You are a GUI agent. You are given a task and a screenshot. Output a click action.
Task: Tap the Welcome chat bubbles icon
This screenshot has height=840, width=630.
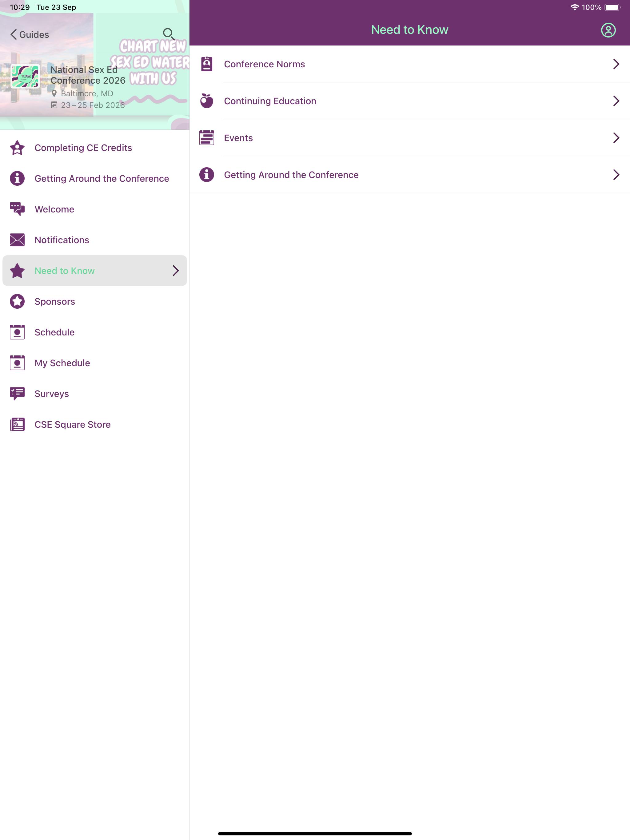[17, 209]
